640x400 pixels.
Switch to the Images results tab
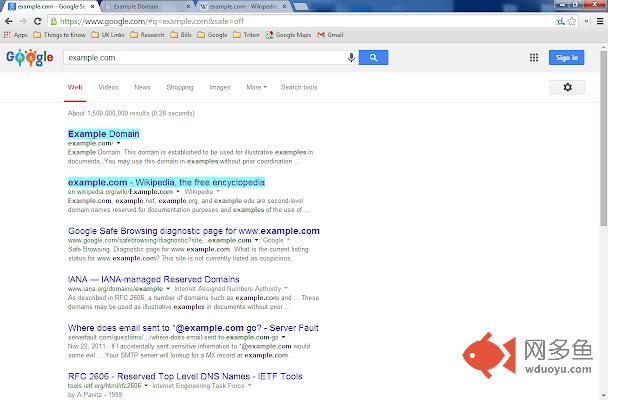pos(219,88)
